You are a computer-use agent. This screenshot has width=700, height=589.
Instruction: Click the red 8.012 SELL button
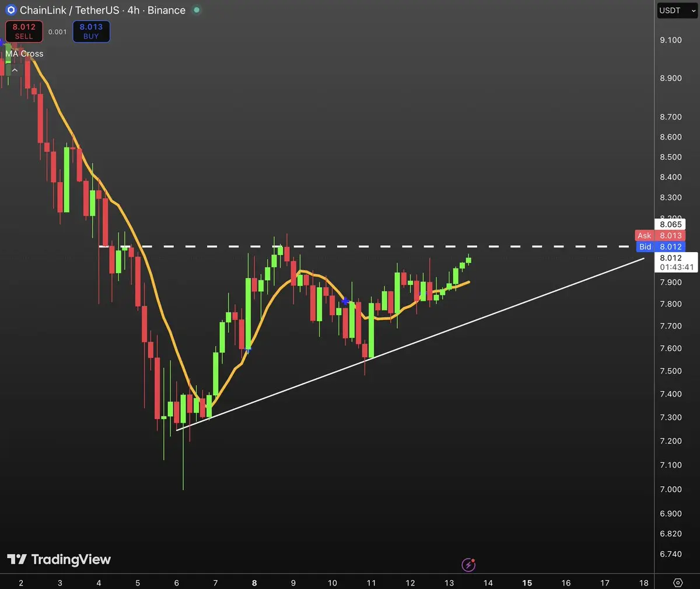(24, 32)
